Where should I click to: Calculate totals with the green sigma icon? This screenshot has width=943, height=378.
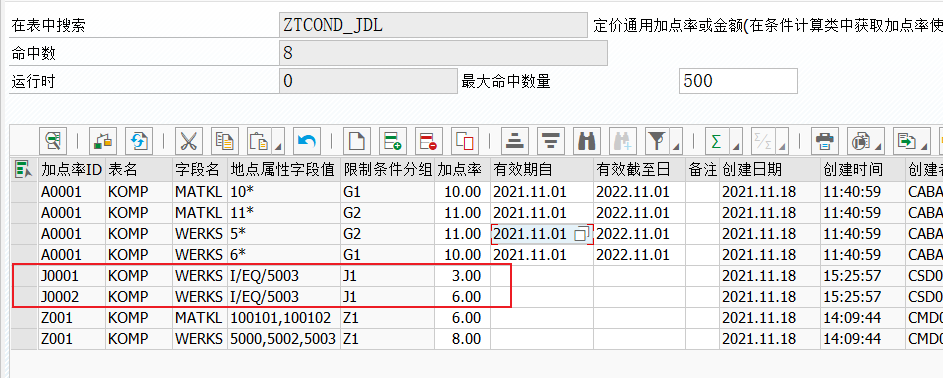716,142
